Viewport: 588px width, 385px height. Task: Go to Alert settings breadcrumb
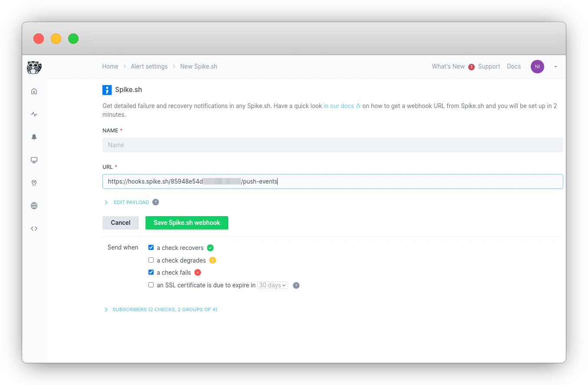point(149,66)
